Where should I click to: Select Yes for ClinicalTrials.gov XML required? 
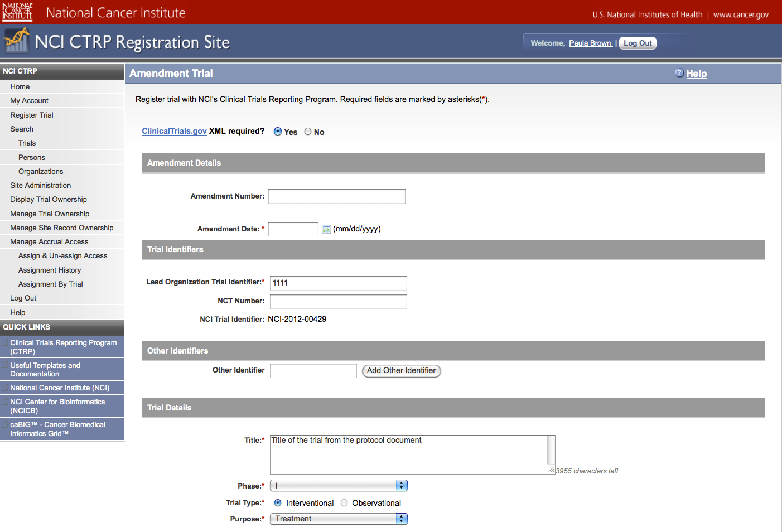point(278,132)
